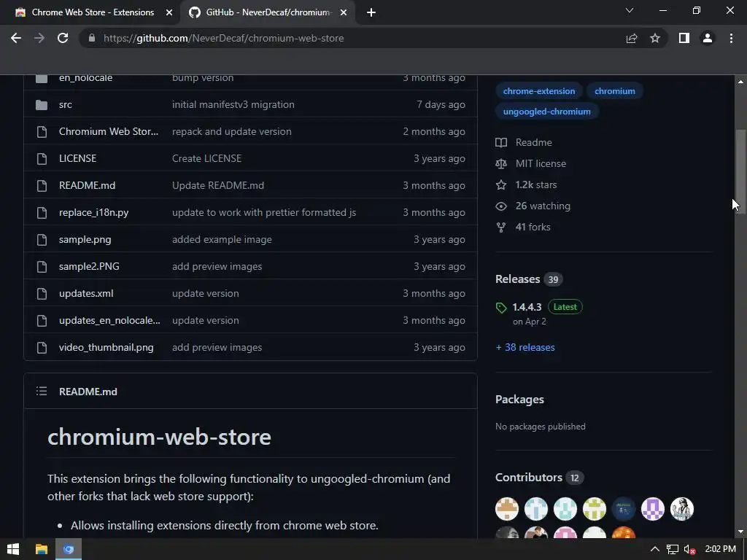Screen dimensions: 747x560
Task: Click the file icon next to updates.xml
Action: [42, 293]
